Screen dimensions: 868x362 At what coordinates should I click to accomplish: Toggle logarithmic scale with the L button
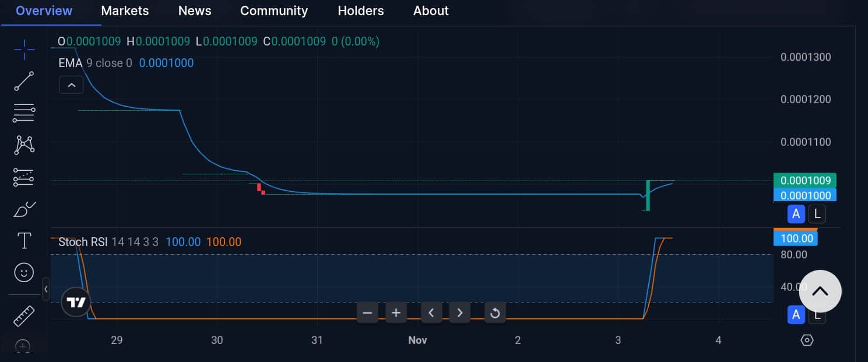pyautogui.click(x=817, y=214)
